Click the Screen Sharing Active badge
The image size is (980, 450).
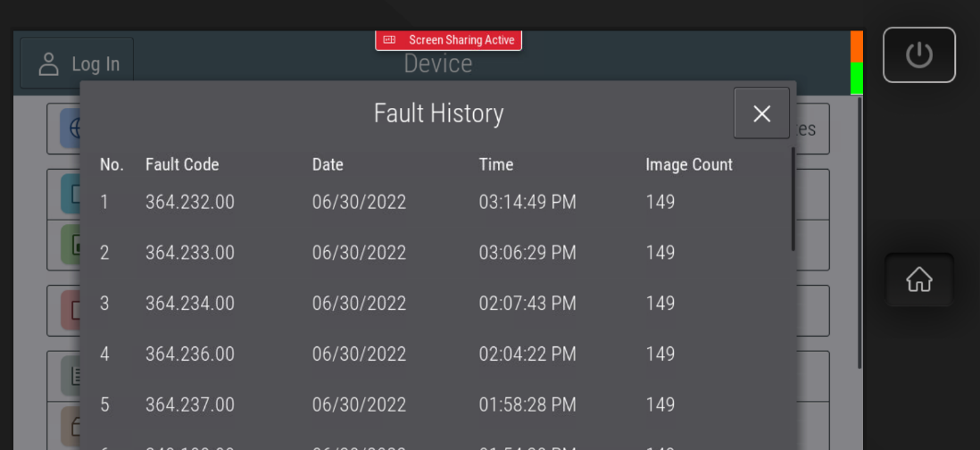coord(448,40)
